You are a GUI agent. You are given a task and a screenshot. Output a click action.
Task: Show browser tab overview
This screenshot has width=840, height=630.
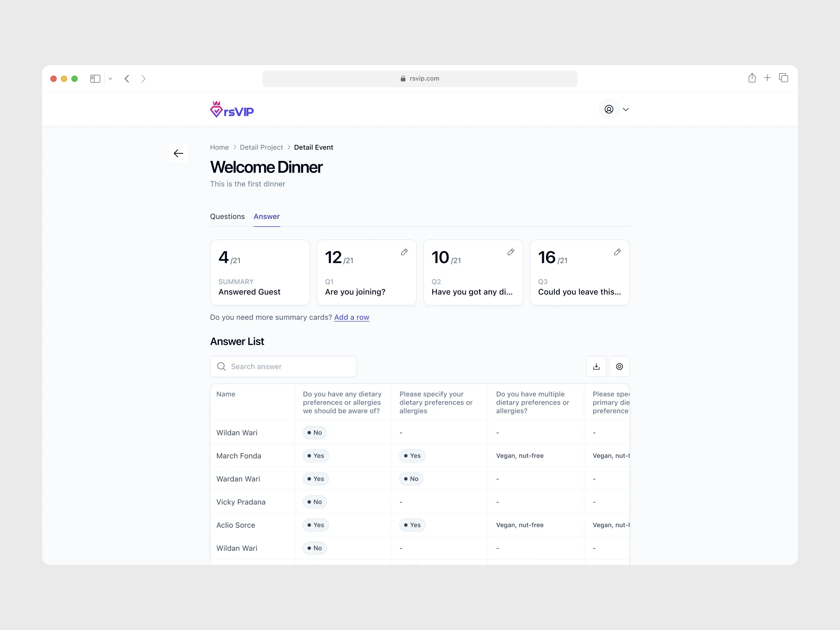tap(783, 78)
